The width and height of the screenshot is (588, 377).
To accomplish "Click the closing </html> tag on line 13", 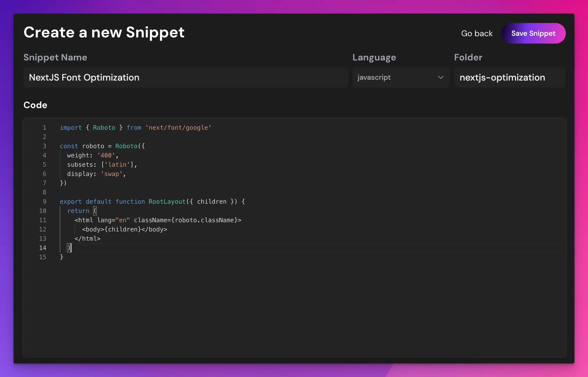I will click(87, 238).
